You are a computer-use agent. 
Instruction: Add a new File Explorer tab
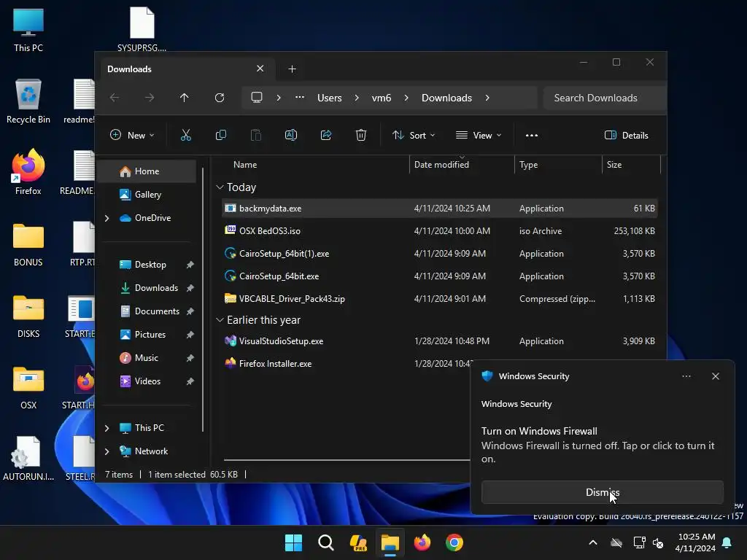[x=292, y=69]
